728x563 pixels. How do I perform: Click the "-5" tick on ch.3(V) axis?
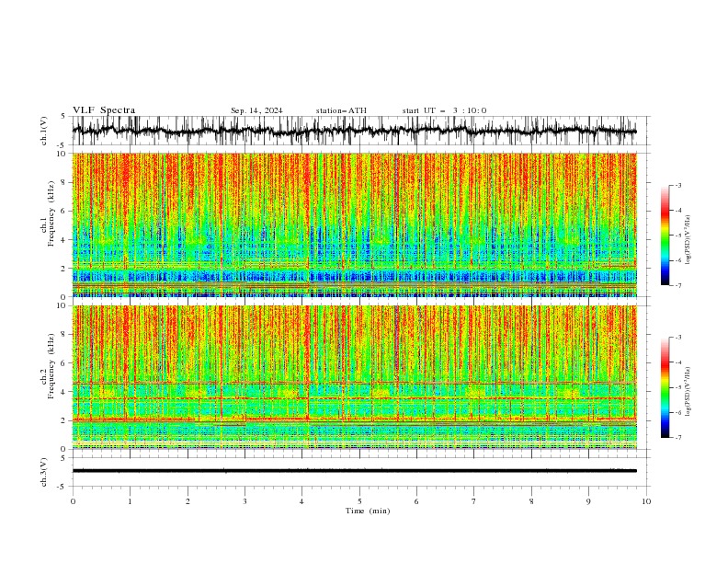point(62,487)
